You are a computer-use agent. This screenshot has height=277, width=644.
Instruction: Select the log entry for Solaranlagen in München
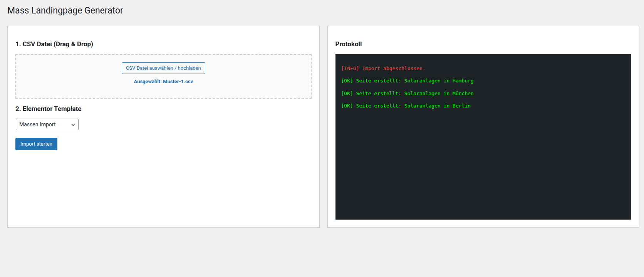point(408,94)
